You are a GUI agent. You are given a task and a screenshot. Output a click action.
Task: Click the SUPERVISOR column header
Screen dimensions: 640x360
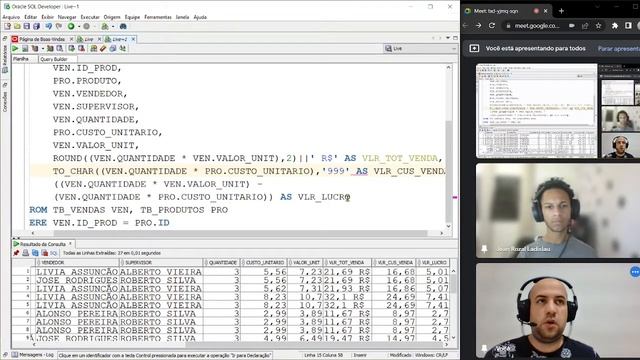pyautogui.click(x=161, y=262)
